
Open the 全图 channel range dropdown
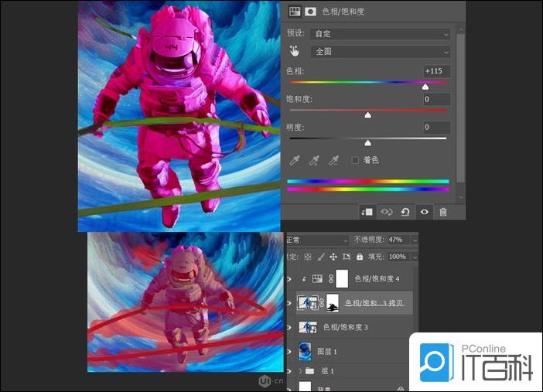pyautogui.click(x=381, y=52)
